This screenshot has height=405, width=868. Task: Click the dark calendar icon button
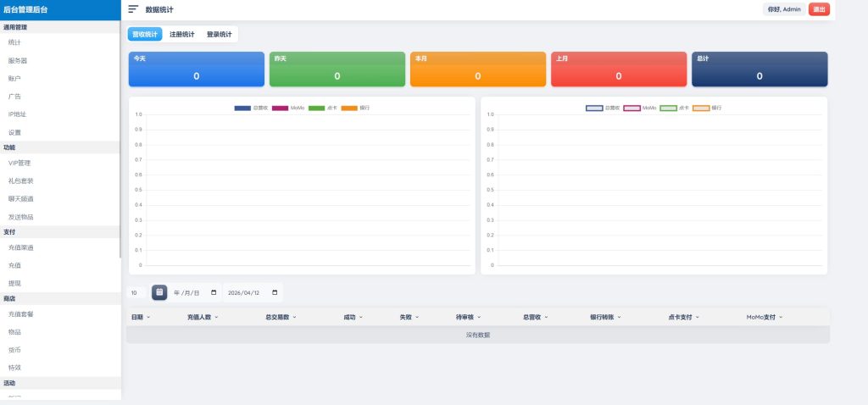click(x=159, y=292)
